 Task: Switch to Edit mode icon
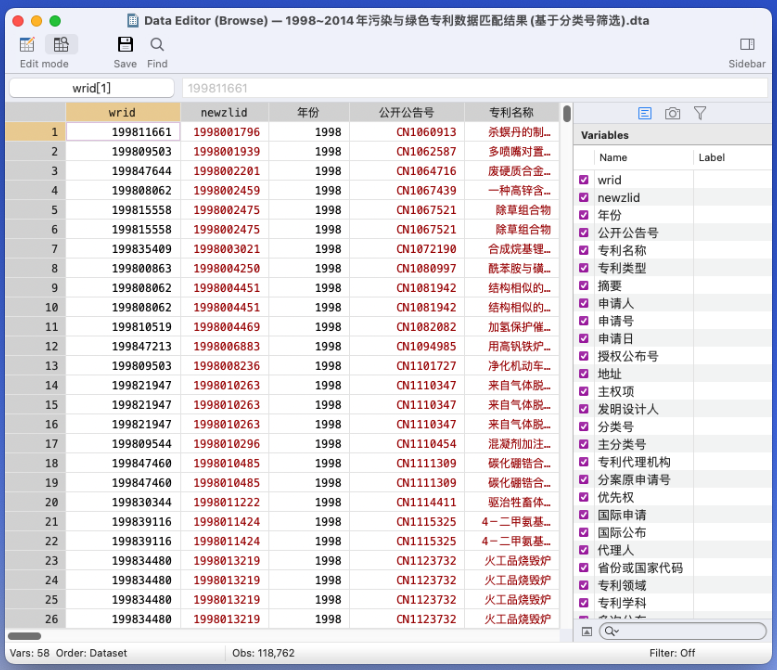coord(27,45)
